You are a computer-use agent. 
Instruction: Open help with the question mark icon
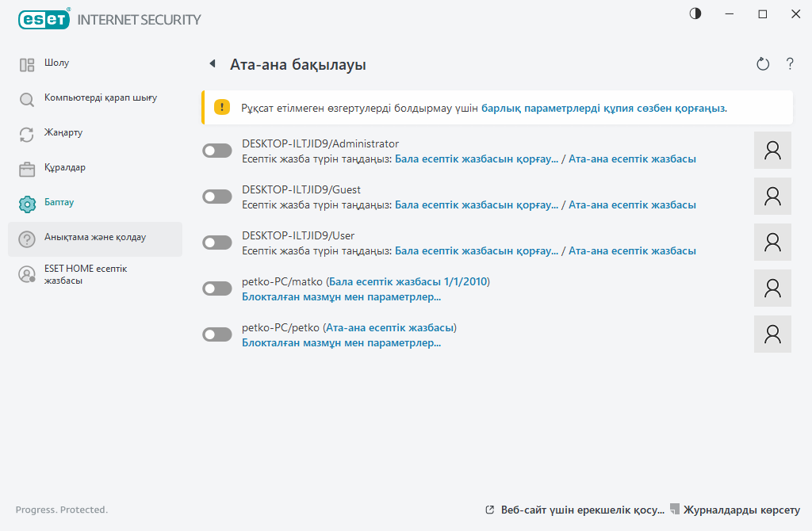[790, 64]
